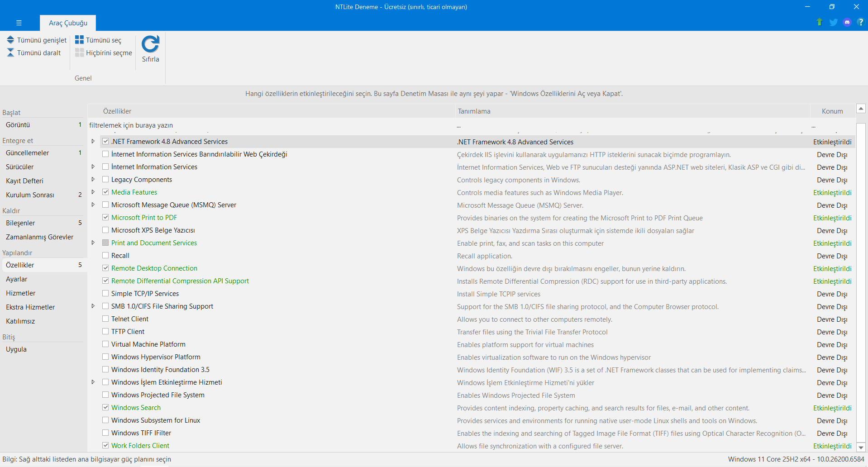The image size is (868, 467).
Task: Expand Windows İşlem Etkinleştirme Hizmeti node
Action: (93, 382)
